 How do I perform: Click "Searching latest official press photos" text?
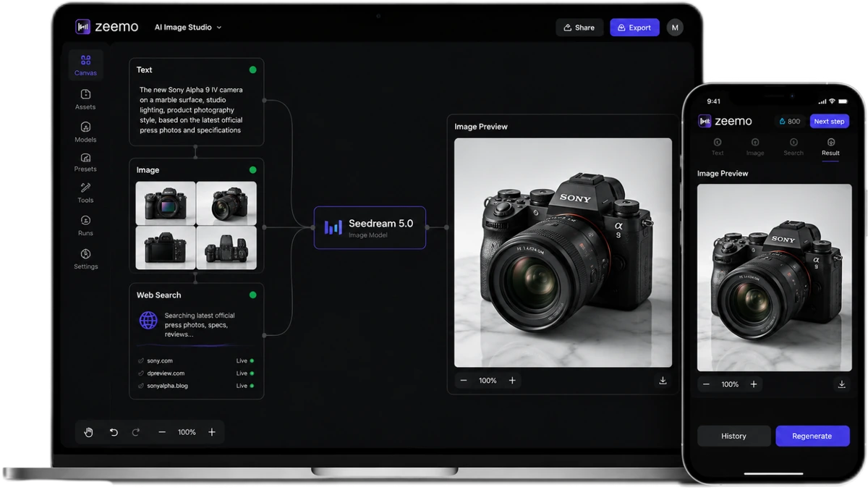pos(200,325)
